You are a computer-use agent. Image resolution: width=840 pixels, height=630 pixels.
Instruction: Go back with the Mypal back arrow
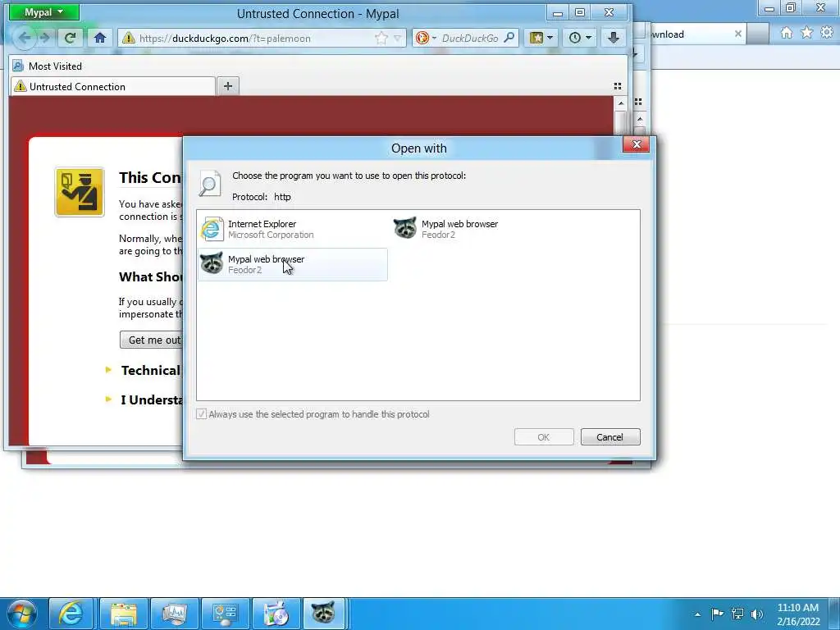click(x=24, y=38)
